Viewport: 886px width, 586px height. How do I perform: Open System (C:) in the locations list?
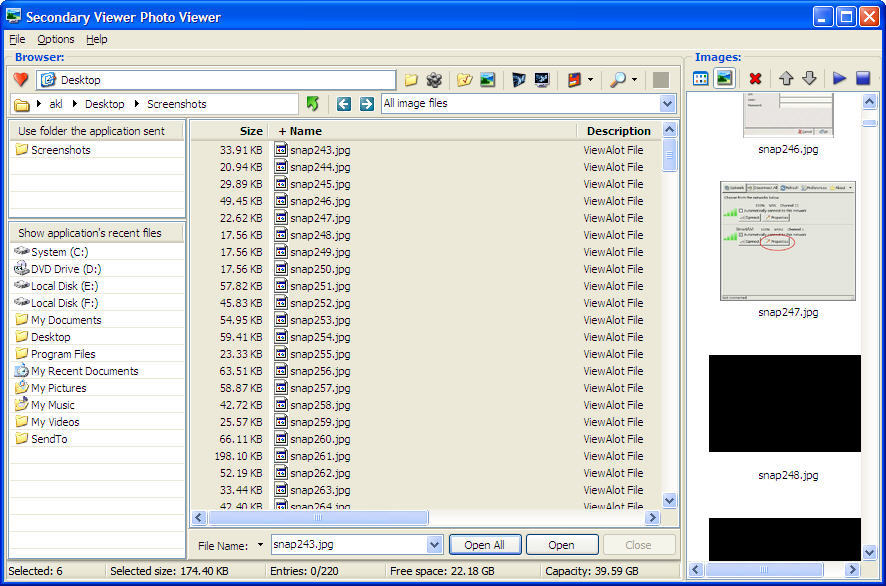point(59,252)
